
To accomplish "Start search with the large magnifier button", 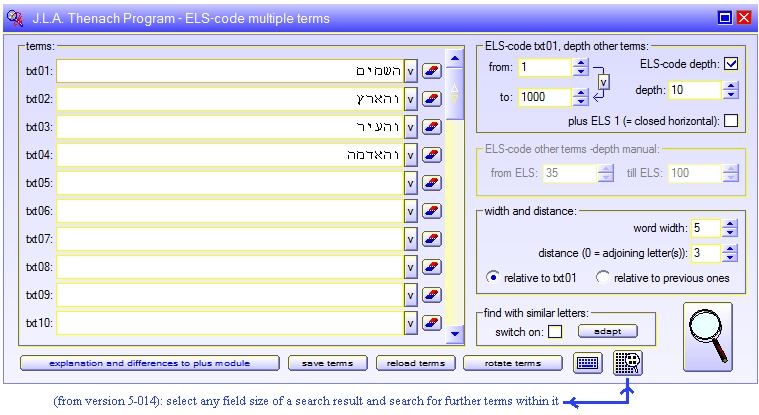I will click(x=708, y=337).
